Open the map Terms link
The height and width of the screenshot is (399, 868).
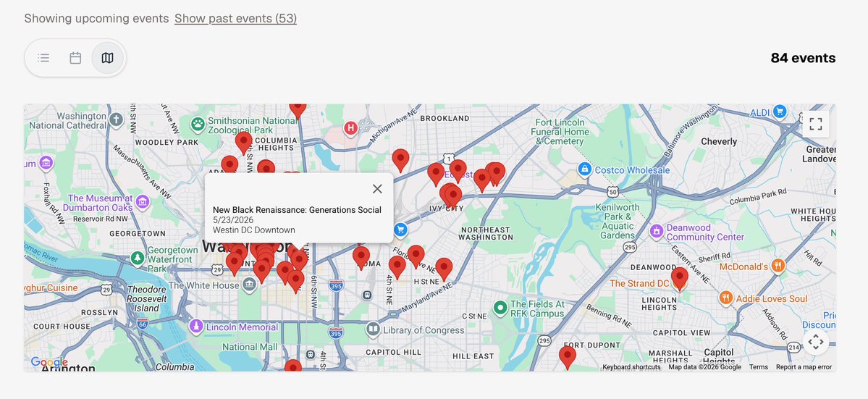(759, 367)
